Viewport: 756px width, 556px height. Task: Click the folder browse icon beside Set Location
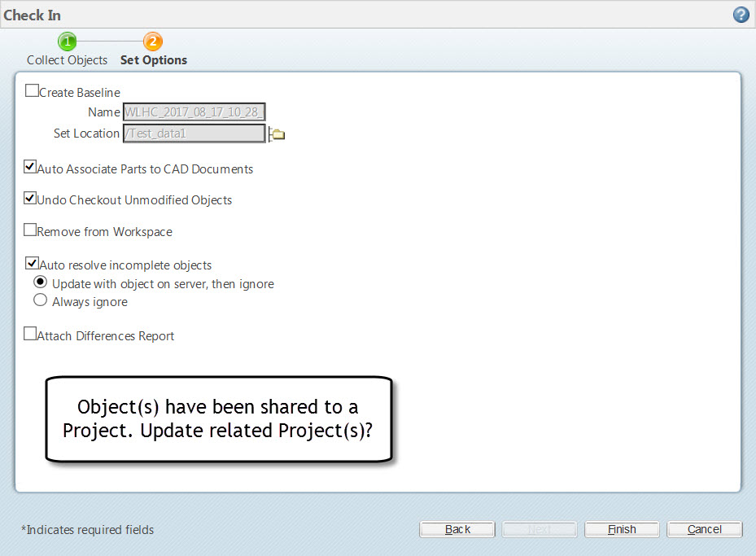pyautogui.click(x=277, y=133)
